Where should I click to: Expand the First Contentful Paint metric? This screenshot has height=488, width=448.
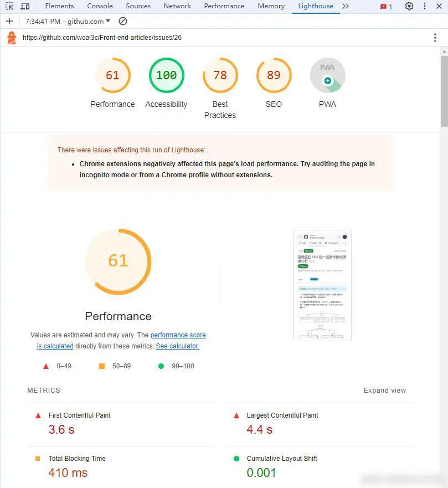tap(79, 415)
